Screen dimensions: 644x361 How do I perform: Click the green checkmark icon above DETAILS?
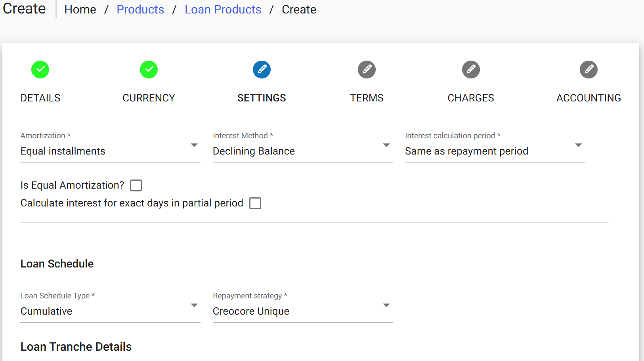point(40,70)
